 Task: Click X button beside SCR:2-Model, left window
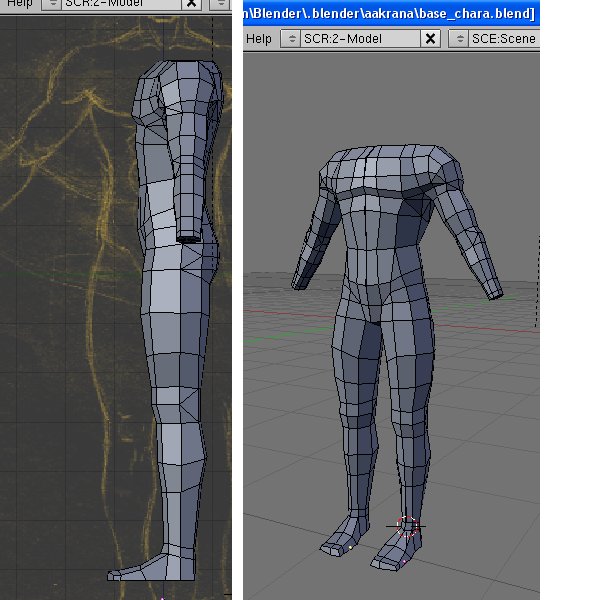click(x=191, y=4)
